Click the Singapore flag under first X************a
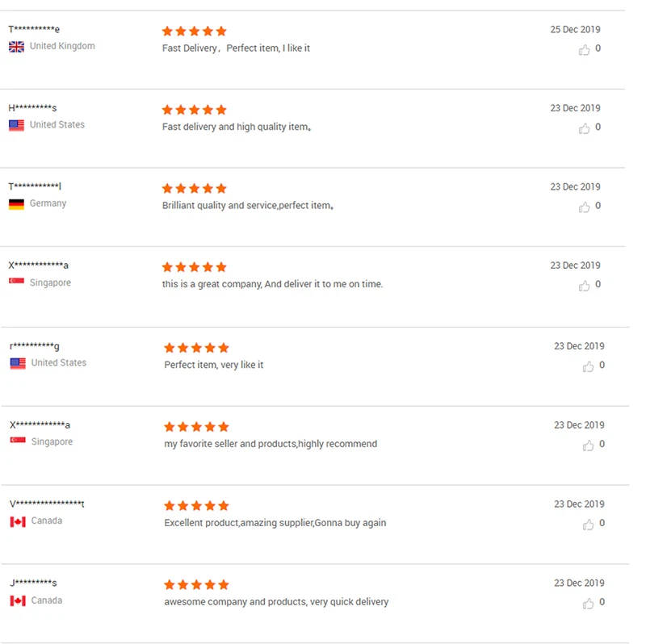 16,282
